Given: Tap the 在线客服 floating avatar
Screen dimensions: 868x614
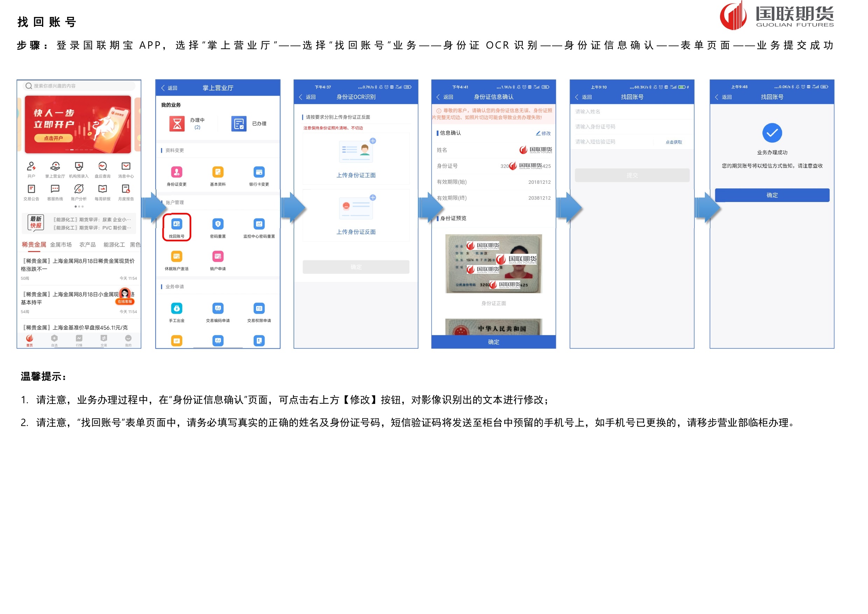Looking at the screenshot, I should [x=125, y=296].
